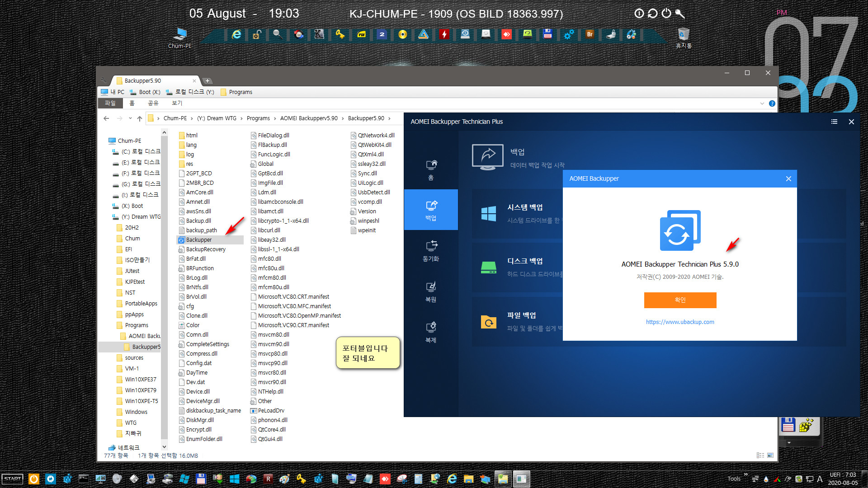Open the 복제 (Clone) sidebar icon
Viewport: 868px width, 488px height.
(431, 332)
